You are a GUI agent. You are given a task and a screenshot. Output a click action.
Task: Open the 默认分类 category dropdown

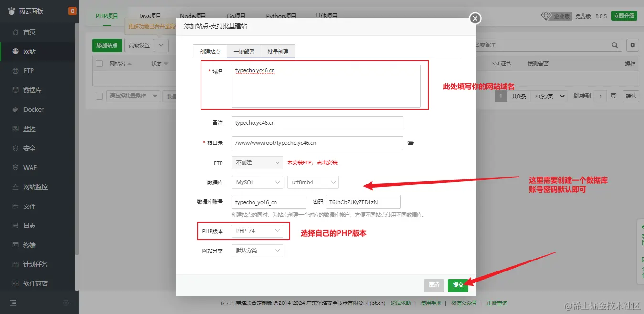(x=257, y=250)
